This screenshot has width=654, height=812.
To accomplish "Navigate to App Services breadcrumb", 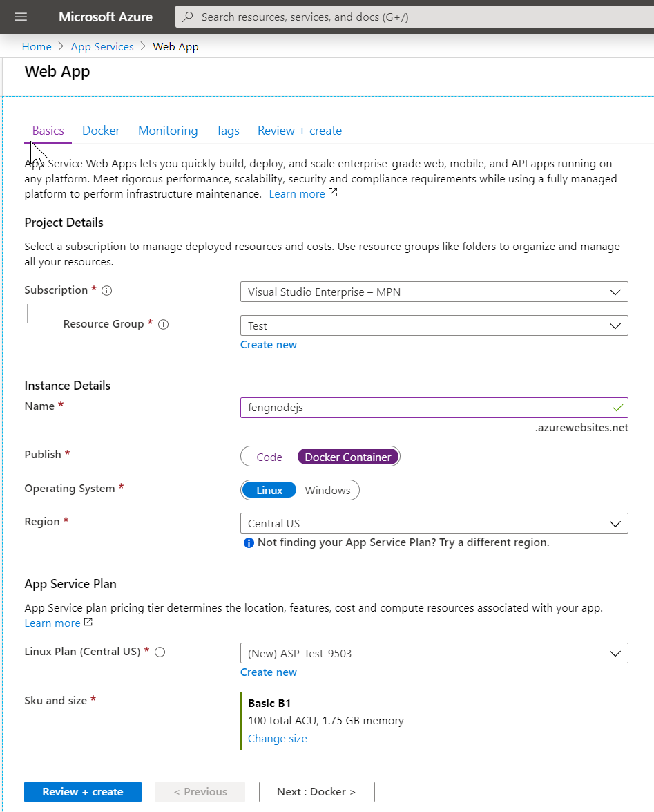I will [x=102, y=46].
